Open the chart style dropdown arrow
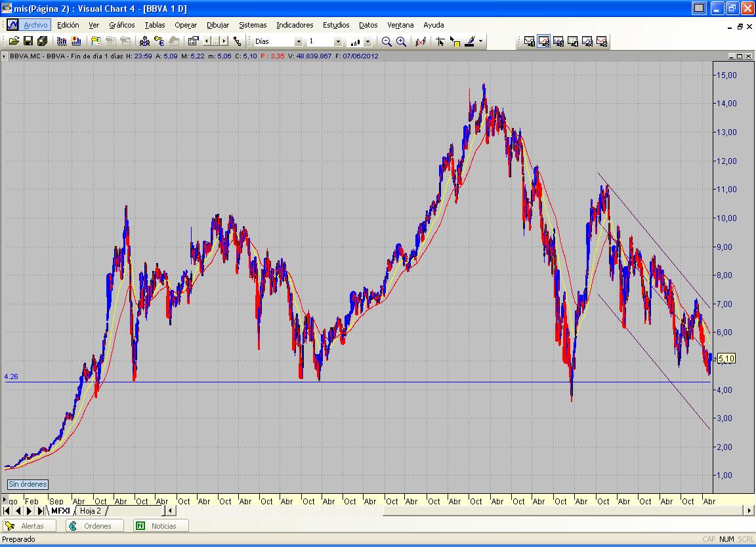 tap(367, 42)
